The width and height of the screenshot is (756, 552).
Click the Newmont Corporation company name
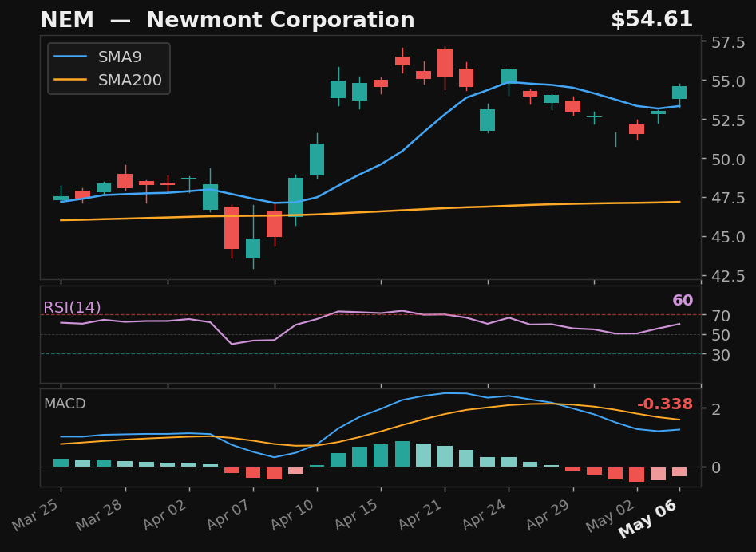[x=281, y=20]
